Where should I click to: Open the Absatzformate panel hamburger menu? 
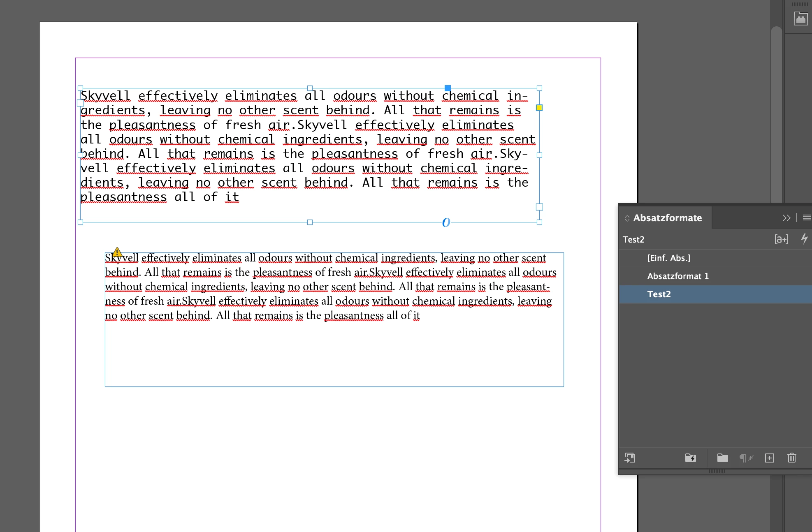point(807,218)
